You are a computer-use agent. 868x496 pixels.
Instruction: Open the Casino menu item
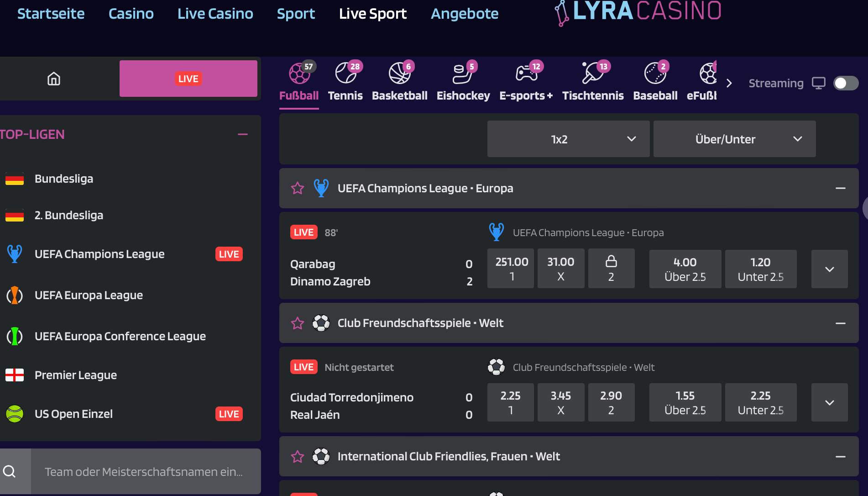131,14
